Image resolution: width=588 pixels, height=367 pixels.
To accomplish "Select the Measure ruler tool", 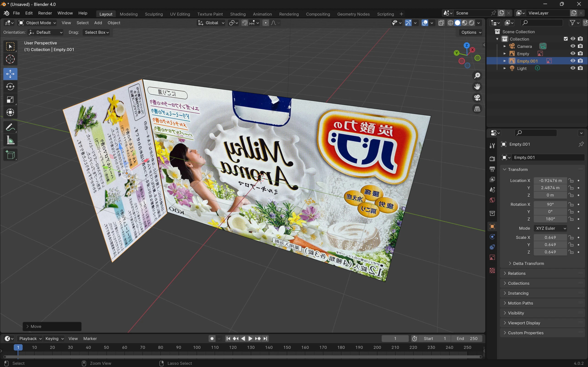I will (x=10, y=140).
